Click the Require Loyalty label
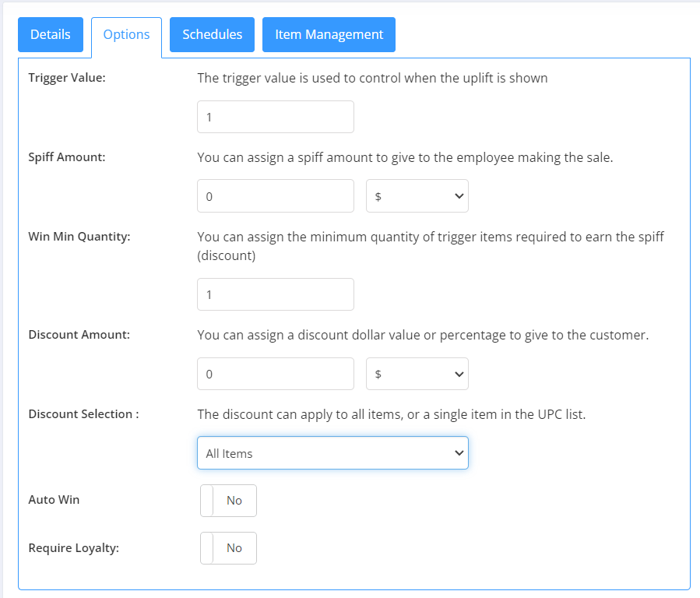This screenshot has width=700, height=598. [74, 548]
